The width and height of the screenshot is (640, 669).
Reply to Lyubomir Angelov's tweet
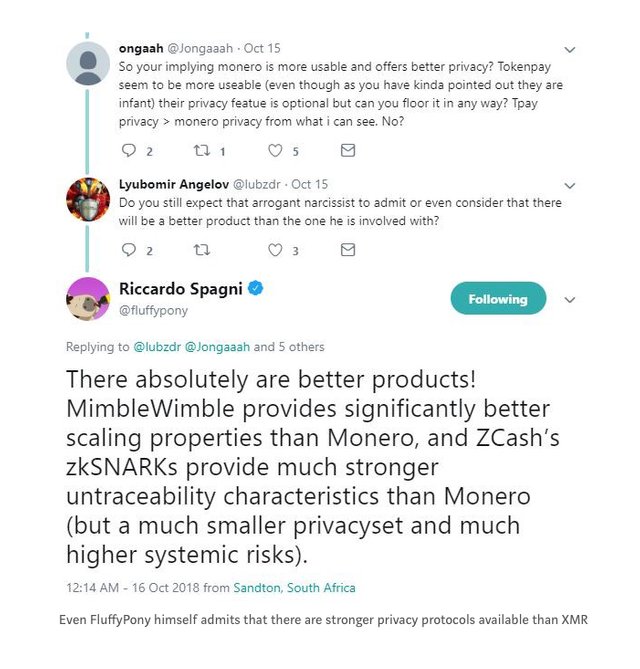[x=128, y=250]
